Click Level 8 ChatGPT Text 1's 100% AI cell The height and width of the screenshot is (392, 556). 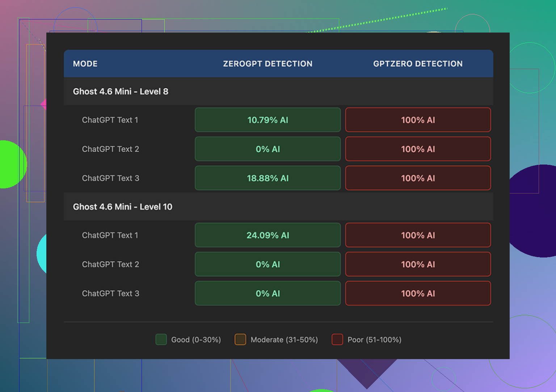pos(418,120)
